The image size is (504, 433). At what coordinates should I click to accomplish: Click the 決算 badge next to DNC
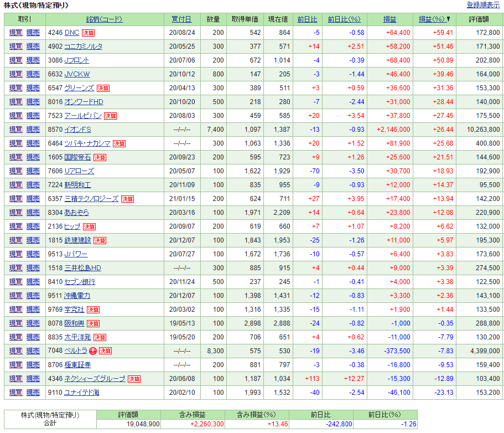88,33
